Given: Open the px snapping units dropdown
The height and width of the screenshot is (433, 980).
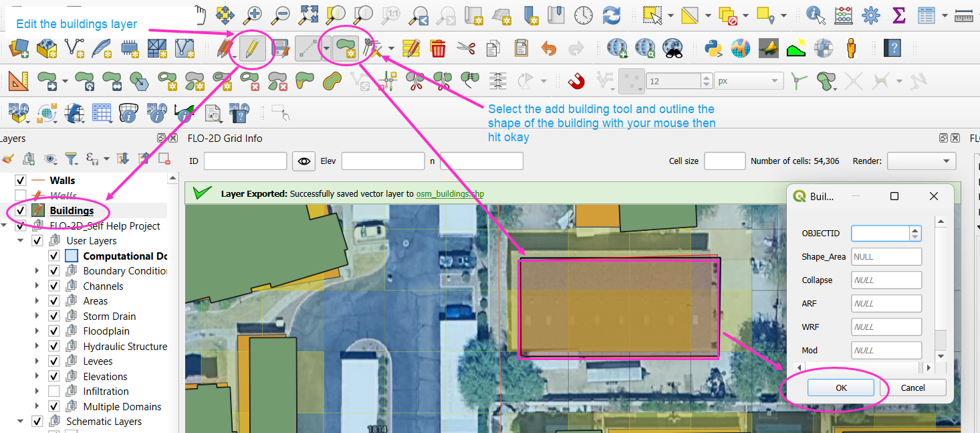Looking at the screenshot, I should pyautogui.click(x=749, y=81).
